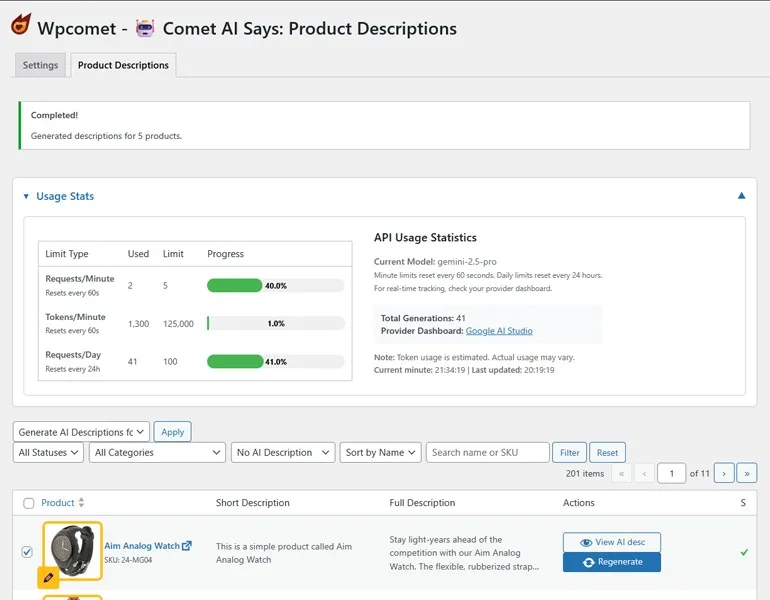Click the Search name or SKU field
Screen dimensions: 770x600
click(487, 453)
